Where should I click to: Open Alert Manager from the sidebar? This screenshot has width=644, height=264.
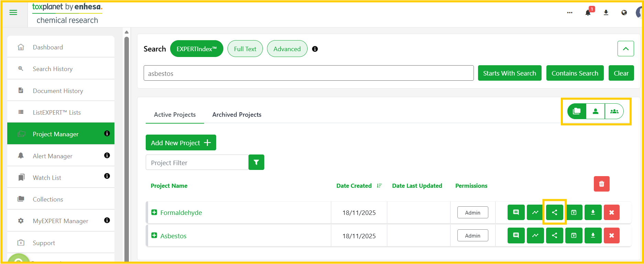pyautogui.click(x=53, y=156)
